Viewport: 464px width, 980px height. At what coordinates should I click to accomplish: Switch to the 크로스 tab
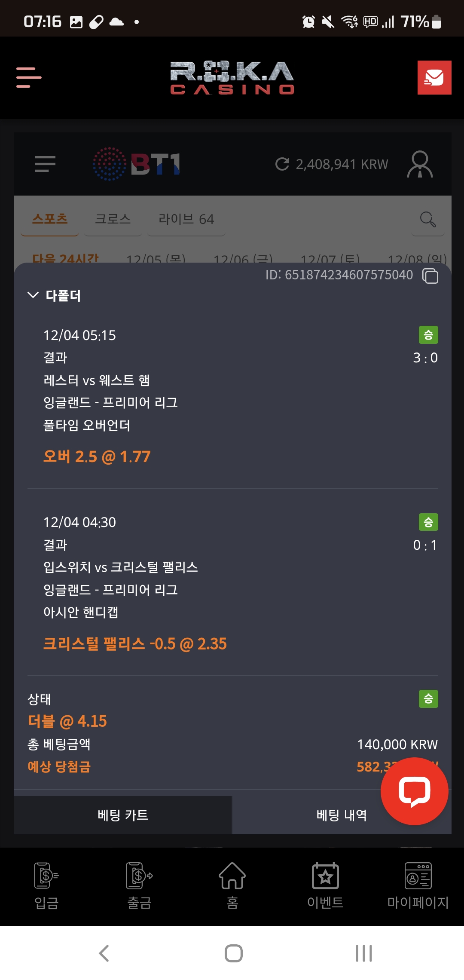(113, 219)
